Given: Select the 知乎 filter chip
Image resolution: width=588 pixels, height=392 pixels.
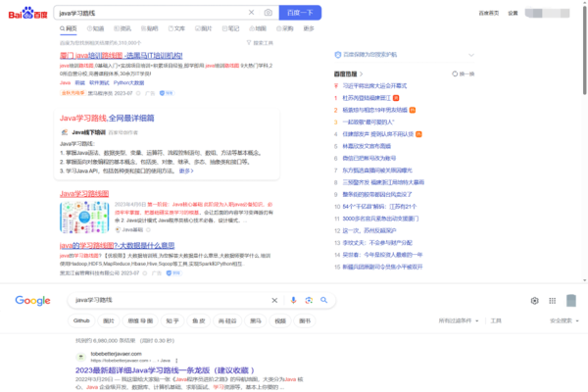Looking at the screenshot, I should tap(172, 320).
